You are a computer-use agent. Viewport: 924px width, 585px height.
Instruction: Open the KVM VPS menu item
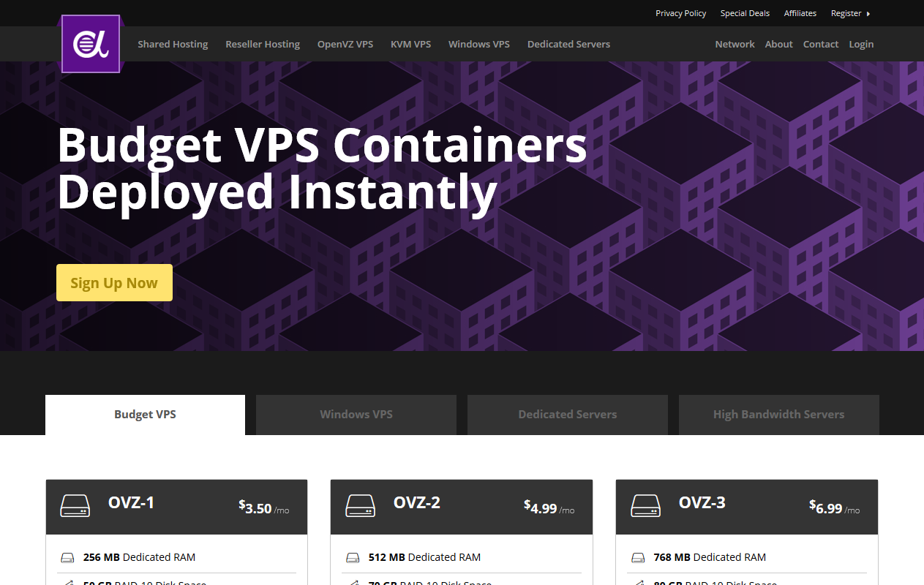410,44
